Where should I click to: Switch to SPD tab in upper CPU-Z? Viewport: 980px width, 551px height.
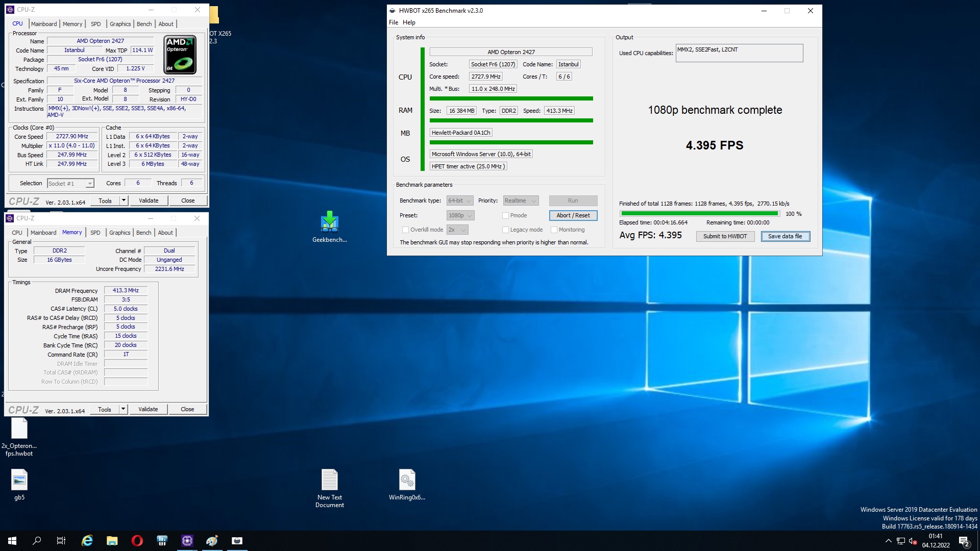coord(96,24)
